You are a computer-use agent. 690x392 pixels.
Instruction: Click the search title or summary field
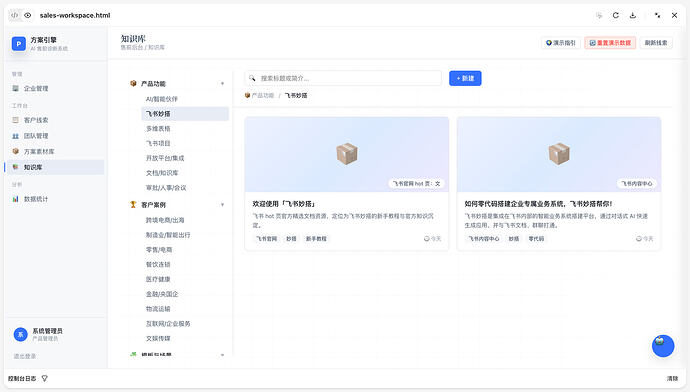coord(343,78)
